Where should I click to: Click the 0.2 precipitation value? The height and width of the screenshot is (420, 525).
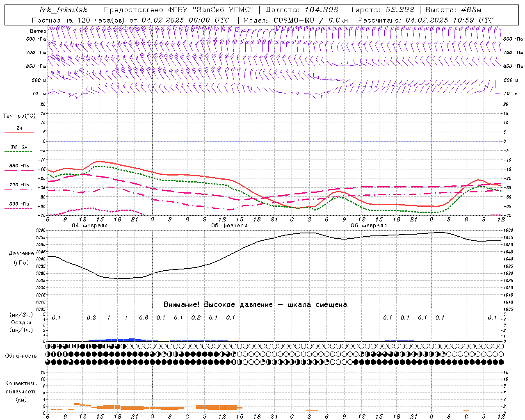pos(196,318)
